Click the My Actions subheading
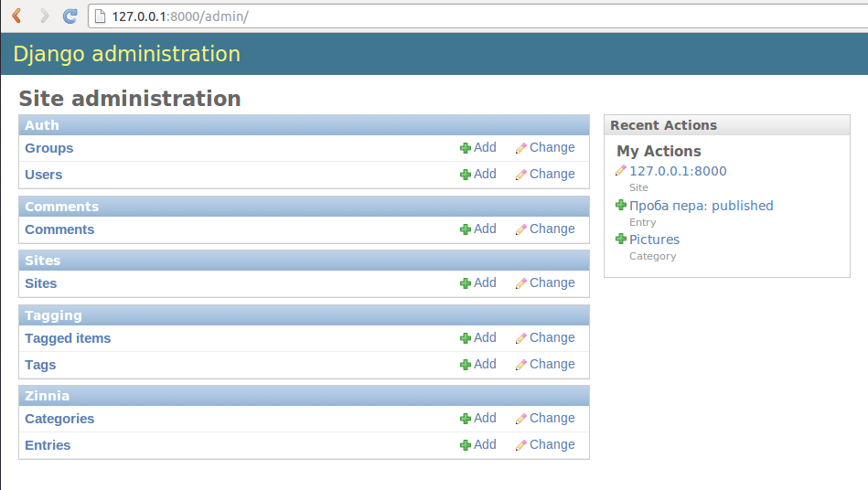 point(659,152)
